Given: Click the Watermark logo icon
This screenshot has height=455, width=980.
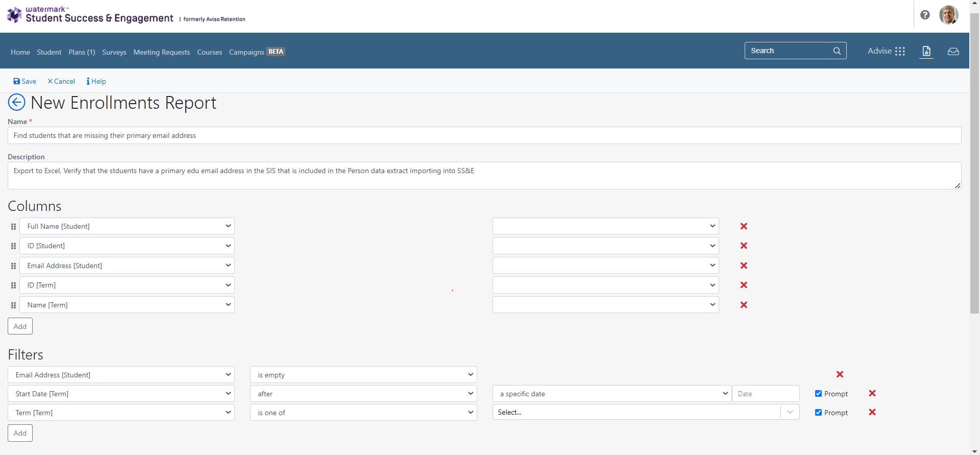Looking at the screenshot, I should tap(14, 15).
